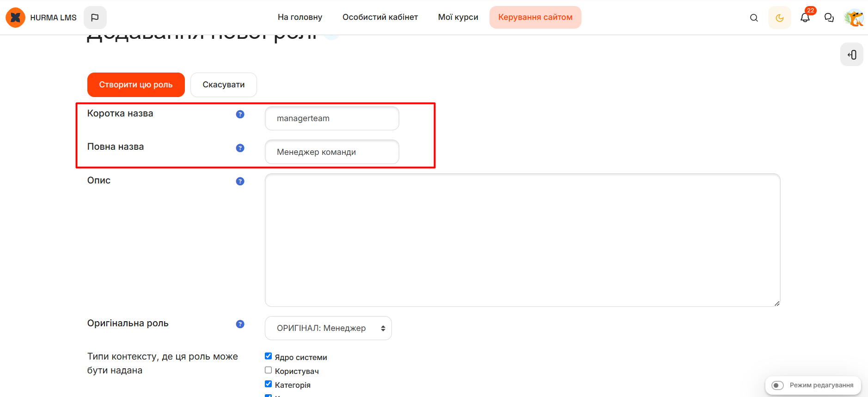This screenshot has width=868, height=397.
Task: Open Мої курси
Action: pyautogui.click(x=458, y=18)
